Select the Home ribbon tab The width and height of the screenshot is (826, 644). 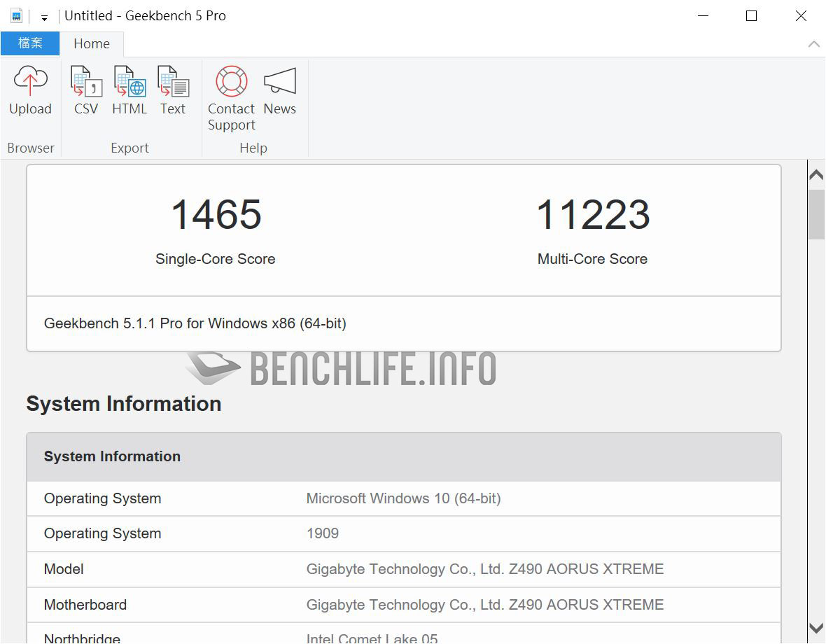point(92,43)
